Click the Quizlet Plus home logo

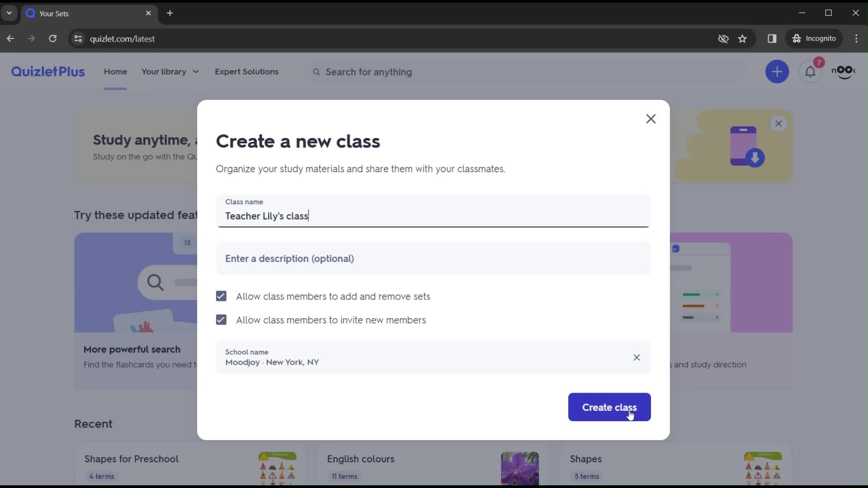47,71
